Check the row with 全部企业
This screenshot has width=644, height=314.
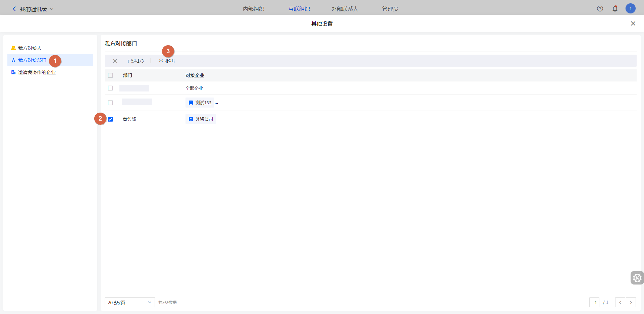pyautogui.click(x=110, y=88)
